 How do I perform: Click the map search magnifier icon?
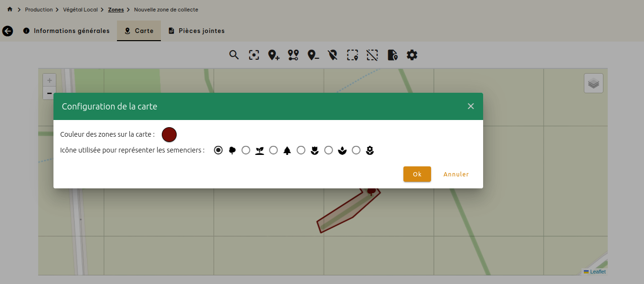233,55
